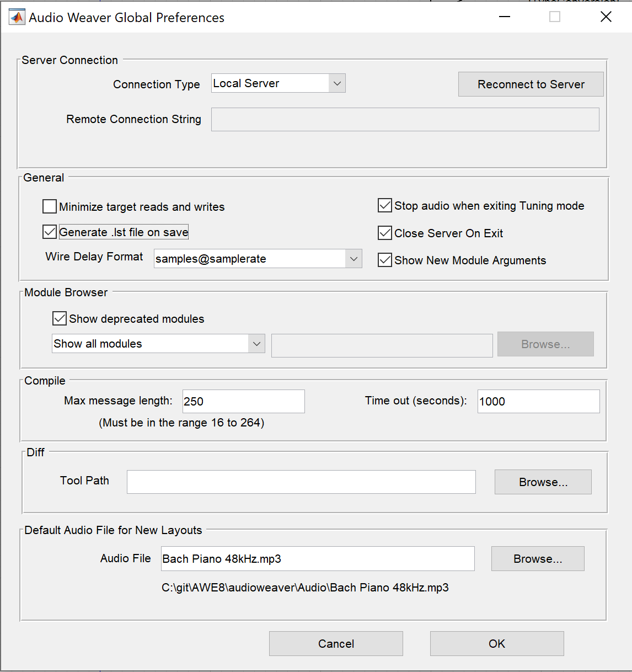Confirm preferences with OK
Screen dimensions: 632x672
click(x=496, y=643)
